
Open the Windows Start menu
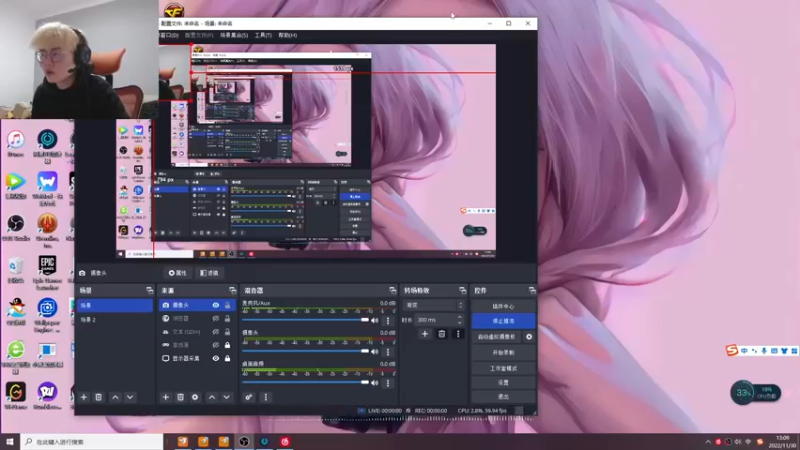coord(10,442)
